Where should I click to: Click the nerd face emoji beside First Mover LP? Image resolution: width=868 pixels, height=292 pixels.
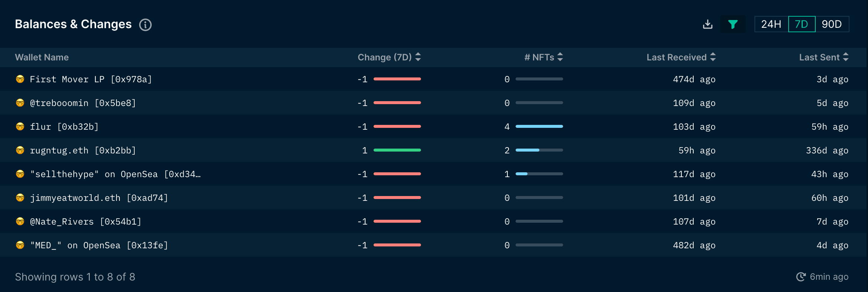20,79
